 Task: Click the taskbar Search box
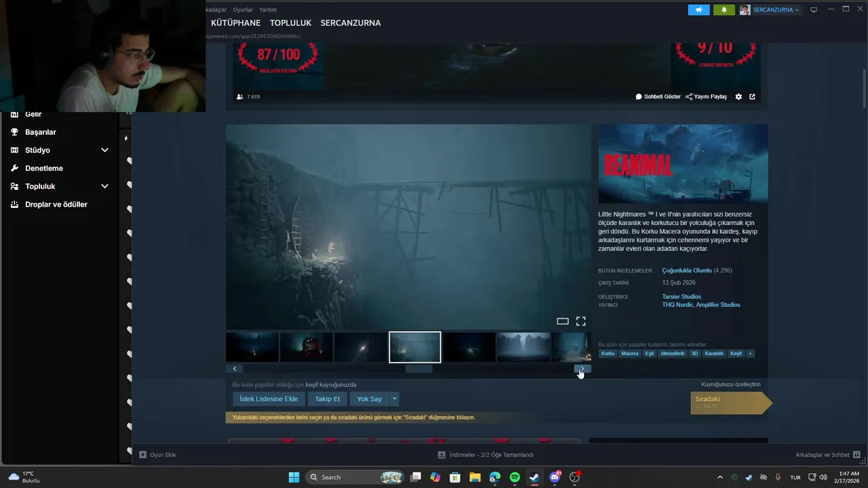[x=355, y=477]
